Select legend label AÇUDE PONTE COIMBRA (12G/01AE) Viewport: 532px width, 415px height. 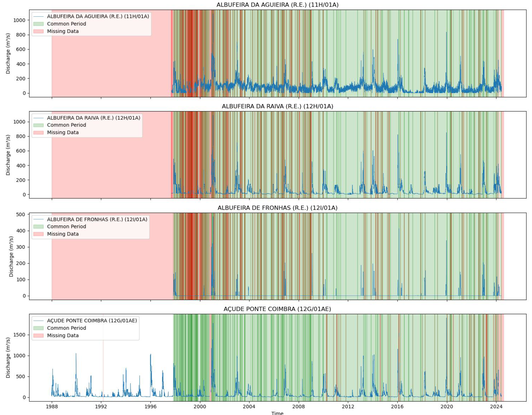coord(92,321)
